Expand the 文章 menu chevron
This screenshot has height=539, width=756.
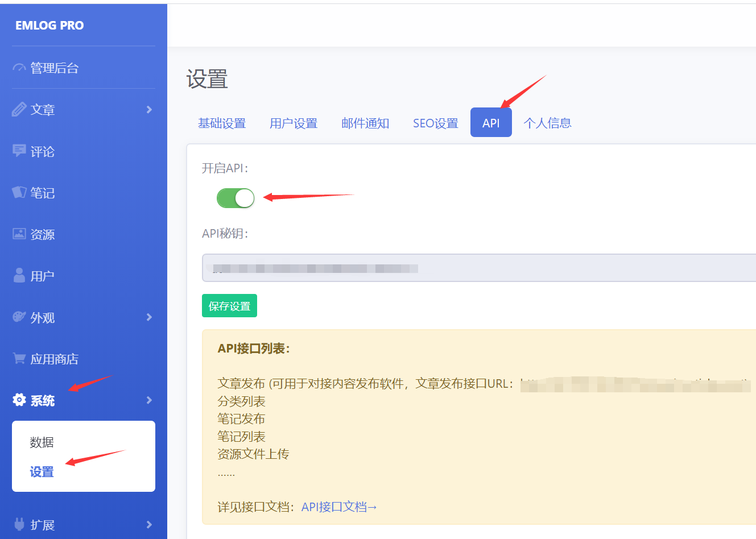(x=149, y=109)
